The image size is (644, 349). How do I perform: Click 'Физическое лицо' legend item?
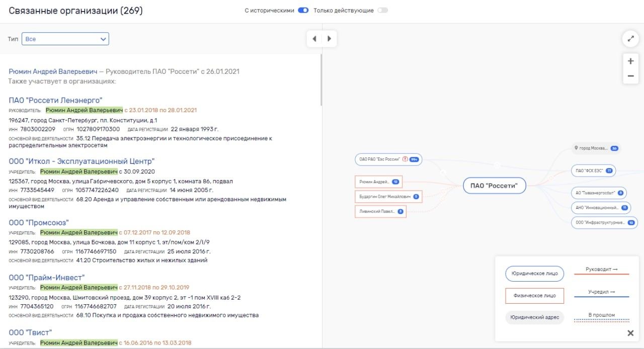[x=534, y=296]
